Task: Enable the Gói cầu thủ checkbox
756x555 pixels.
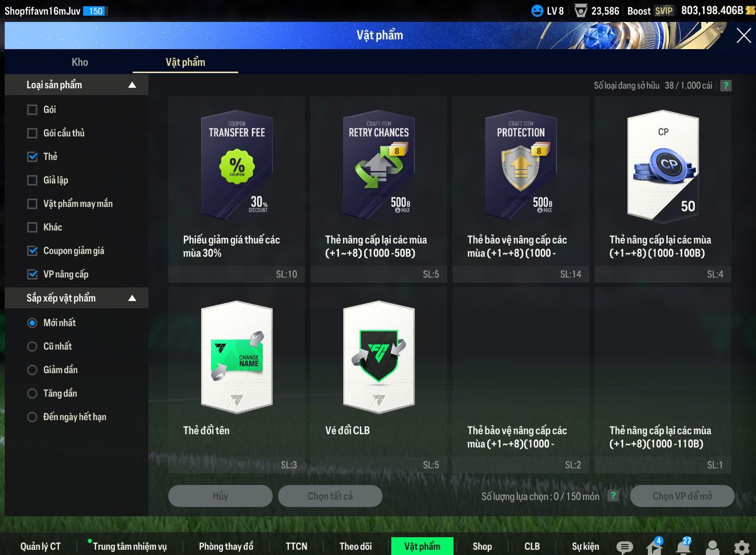Action: coord(32,133)
